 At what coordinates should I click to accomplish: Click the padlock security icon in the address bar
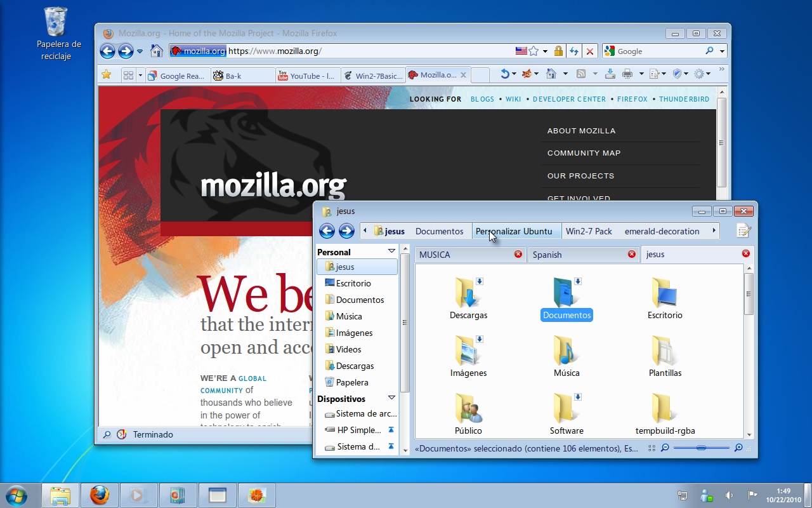[558, 51]
